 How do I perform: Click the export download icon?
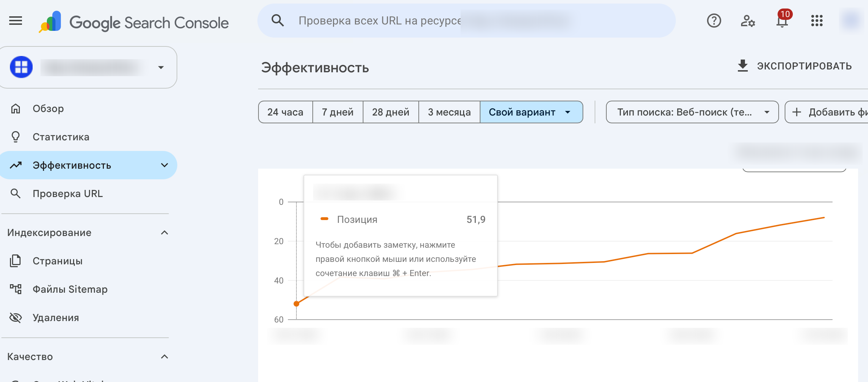pyautogui.click(x=742, y=66)
